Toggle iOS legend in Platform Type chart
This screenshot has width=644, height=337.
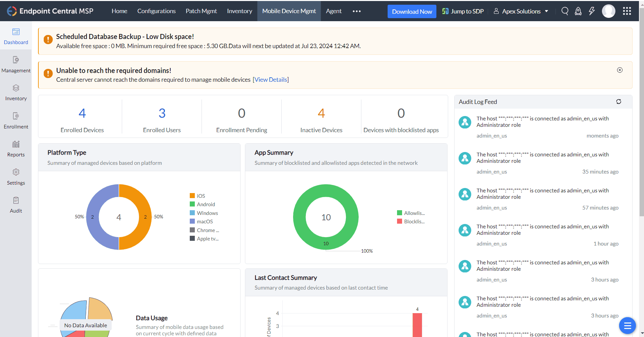[201, 196]
